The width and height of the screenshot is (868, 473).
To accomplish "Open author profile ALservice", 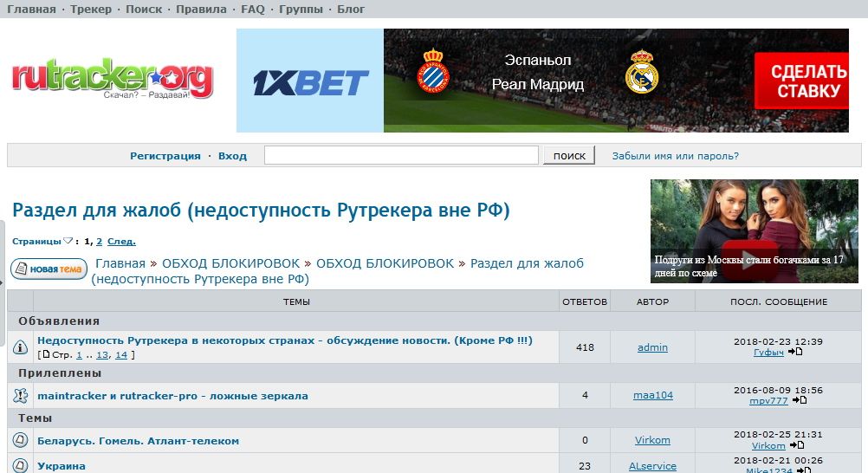I will 652,466.
